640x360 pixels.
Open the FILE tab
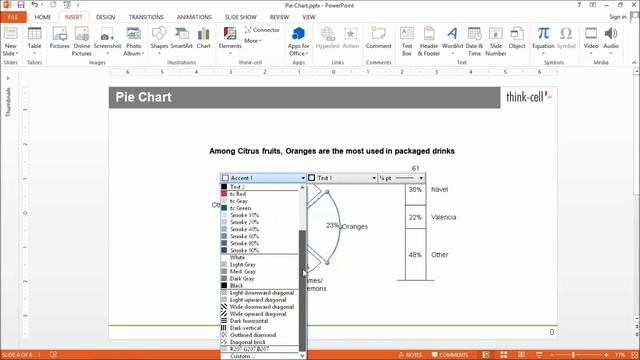click(x=13, y=17)
